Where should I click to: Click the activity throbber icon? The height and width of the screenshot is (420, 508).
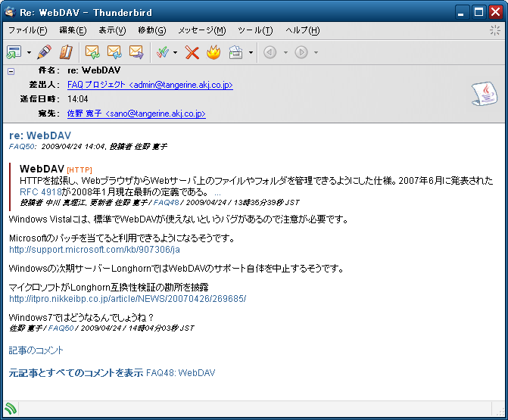494,30
